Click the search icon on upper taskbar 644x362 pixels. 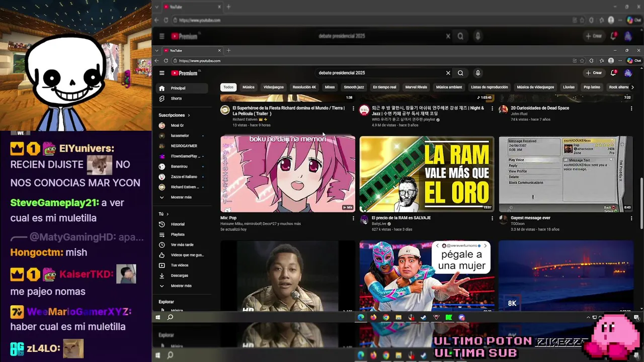[170, 317]
